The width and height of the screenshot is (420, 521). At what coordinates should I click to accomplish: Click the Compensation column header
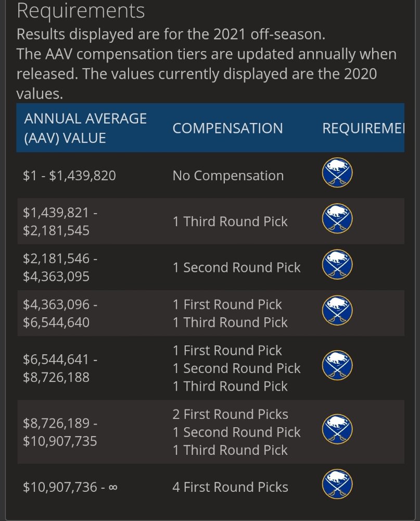tap(228, 128)
